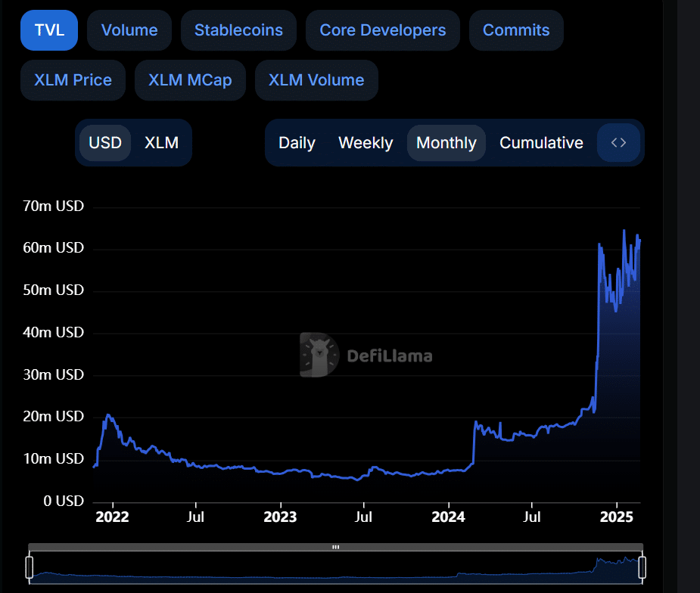Image resolution: width=700 pixels, height=593 pixels.
Task: Choose Daily grouping
Action: 297,143
